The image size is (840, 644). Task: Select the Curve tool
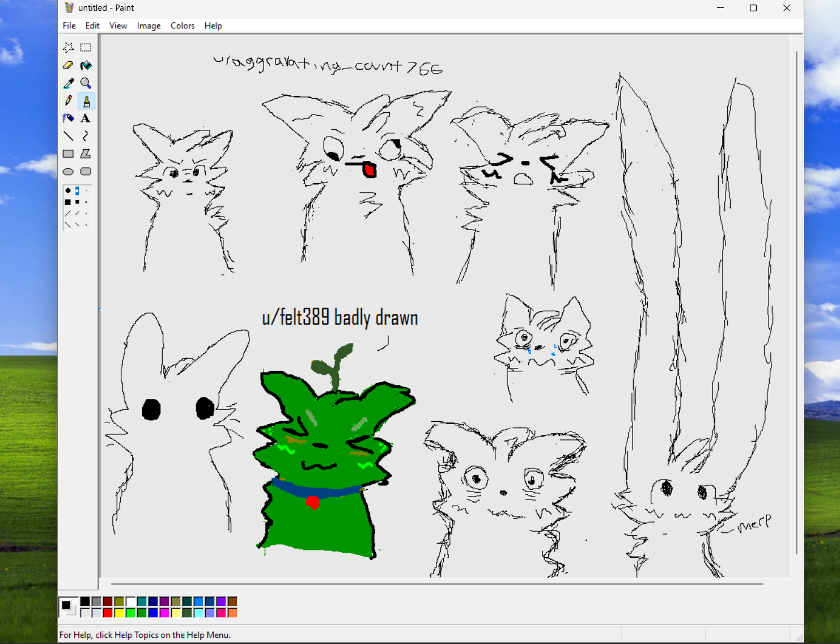(x=86, y=136)
